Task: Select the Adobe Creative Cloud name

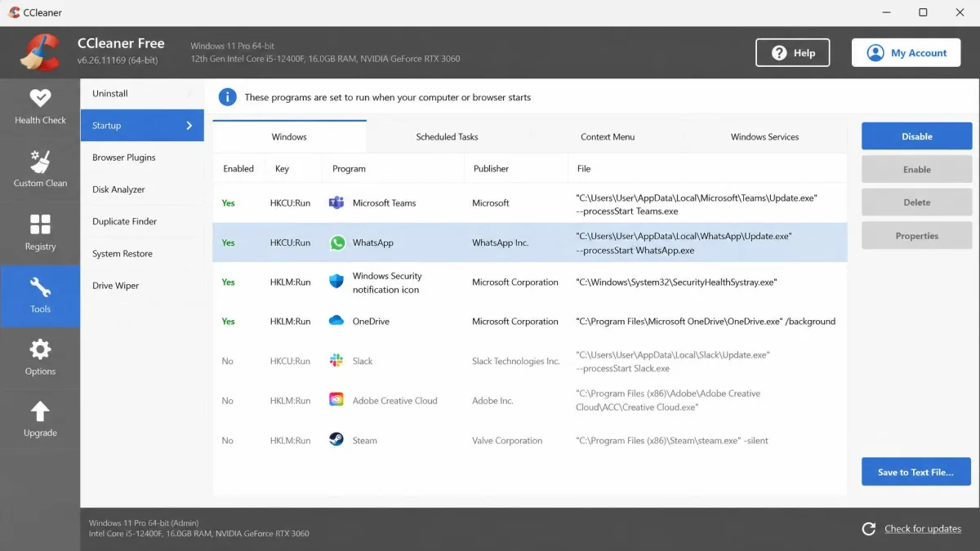Action: pyautogui.click(x=394, y=401)
